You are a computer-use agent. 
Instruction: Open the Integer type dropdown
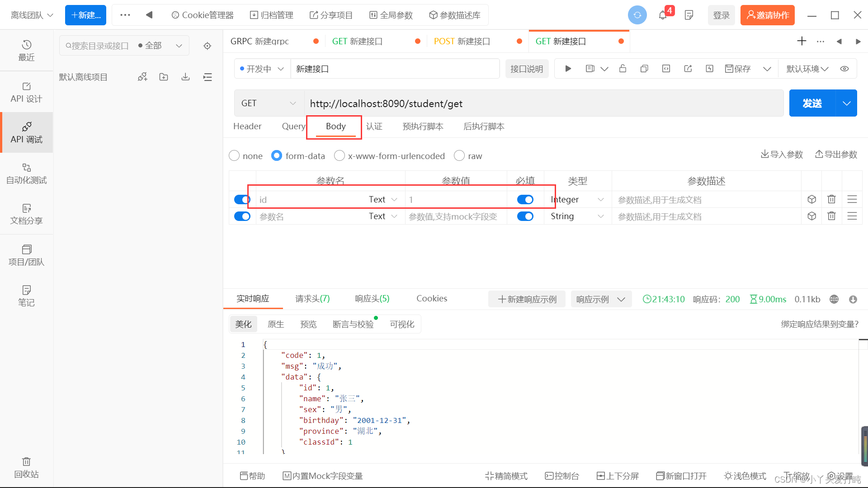[578, 199]
